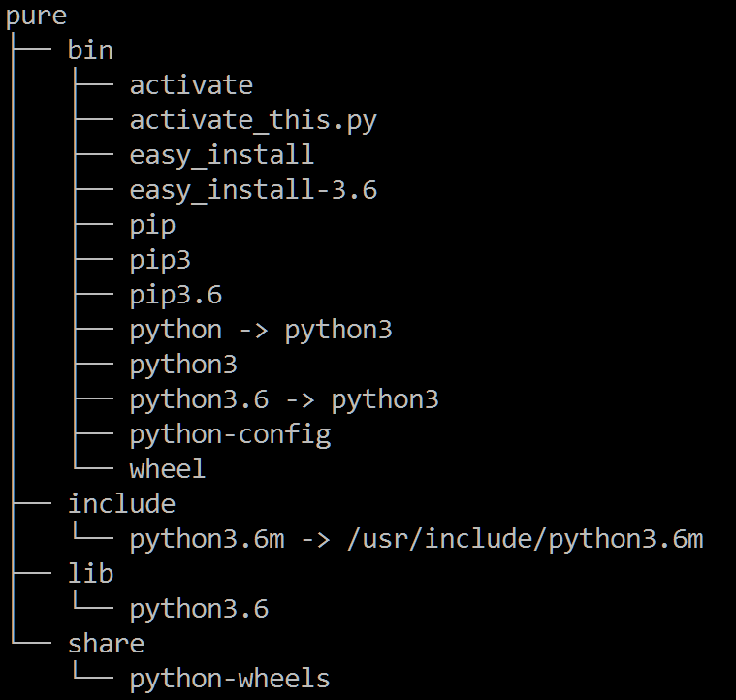736x700 pixels.
Task: Select easy_install-3.6 entry
Action: coord(253,190)
